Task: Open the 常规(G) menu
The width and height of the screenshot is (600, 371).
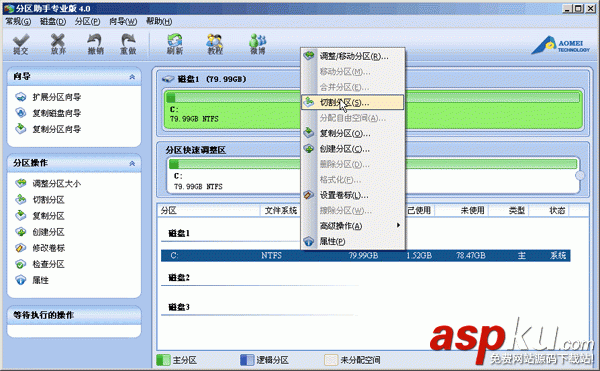Action: (18, 21)
